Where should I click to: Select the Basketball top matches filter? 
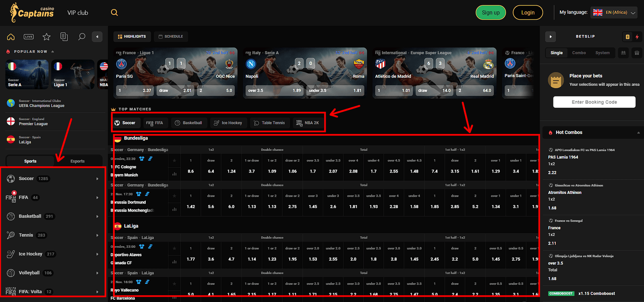click(x=188, y=123)
